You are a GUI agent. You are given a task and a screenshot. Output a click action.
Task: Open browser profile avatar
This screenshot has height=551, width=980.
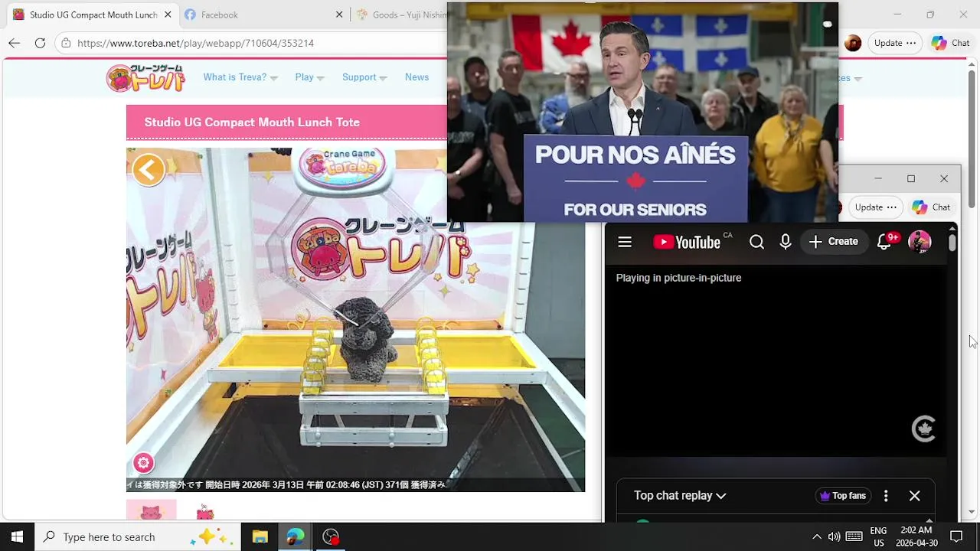(x=853, y=43)
